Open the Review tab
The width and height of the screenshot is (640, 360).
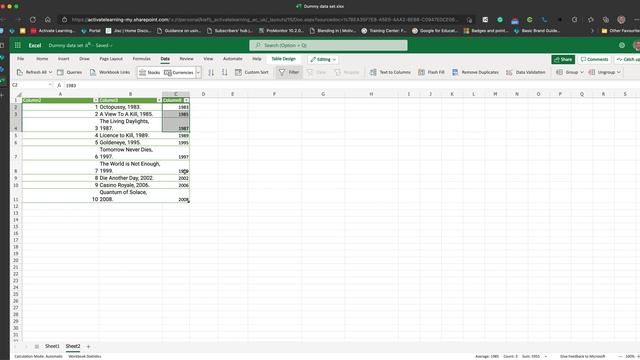pyautogui.click(x=187, y=59)
